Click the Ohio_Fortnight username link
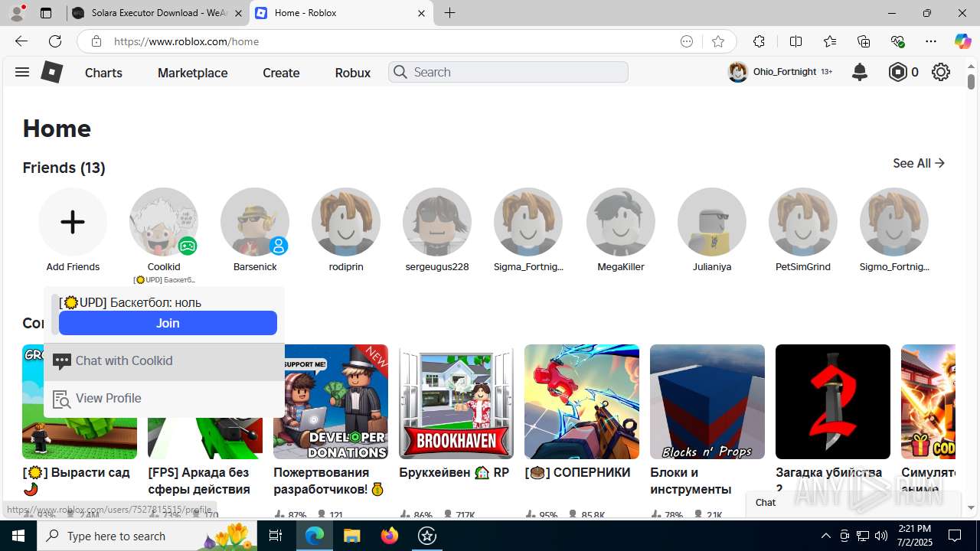Viewport: 980px width, 551px height. 785,71
